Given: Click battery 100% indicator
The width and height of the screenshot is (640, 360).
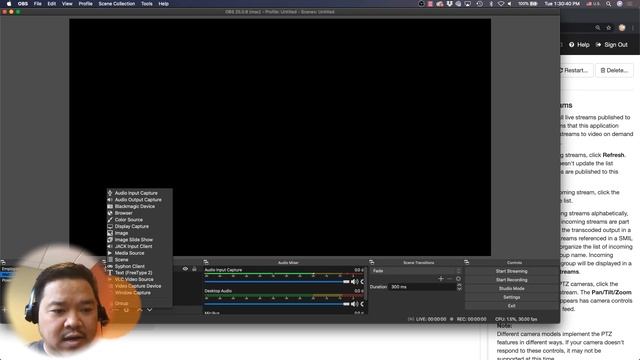Looking at the screenshot, I should (528, 4).
